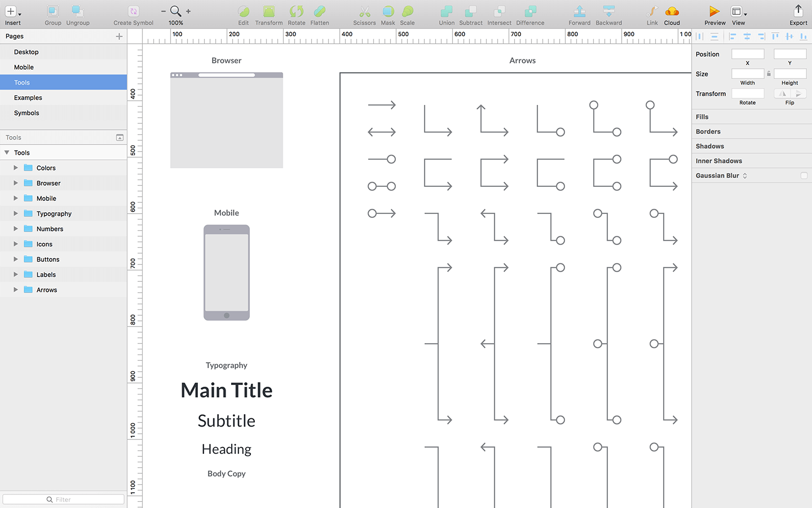Screen dimensions: 812x508
Task: Switch to the Mobile page
Action: [x=24, y=67]
